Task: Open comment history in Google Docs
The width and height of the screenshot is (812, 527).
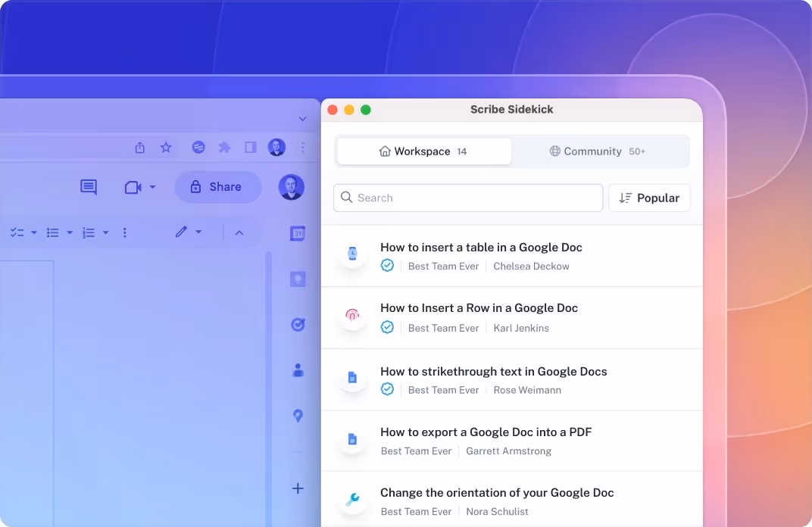Action: 88,187
